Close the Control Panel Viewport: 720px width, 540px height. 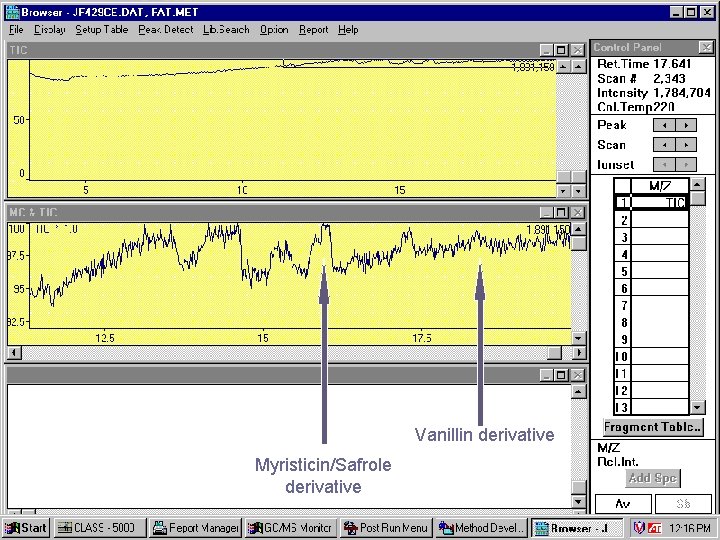pyautogui.click(x=706, y=47)
